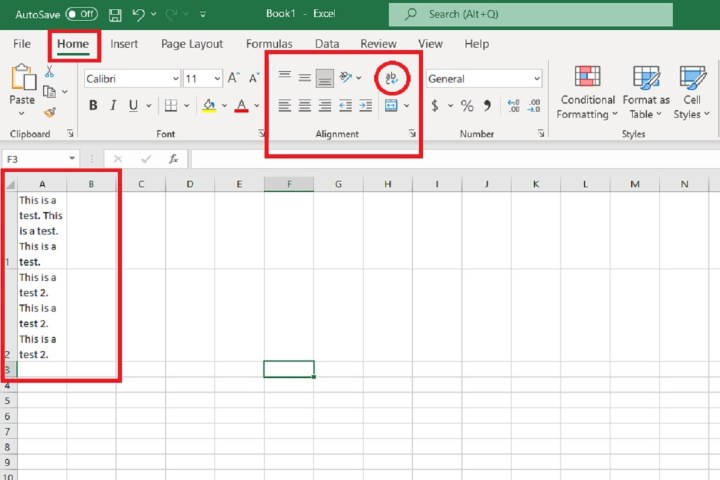Viewport: 720px width, 480px height.
Task: Switch to the Page Layout tab
Action: tap(192, 44)
